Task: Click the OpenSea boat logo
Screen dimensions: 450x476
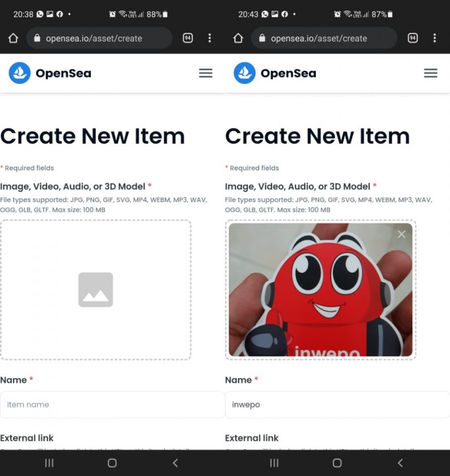Action: [19, 73]
